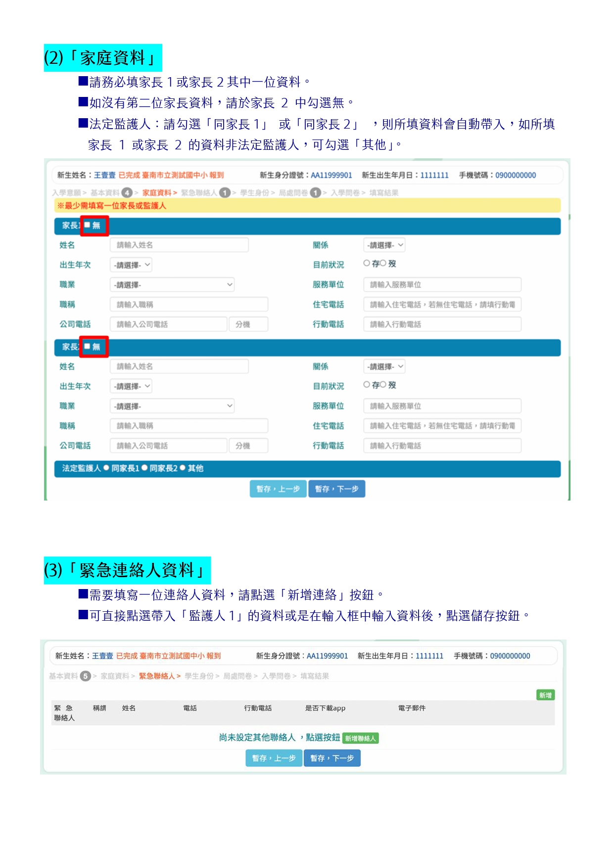The image size is (614, 868).
Task: Click 暫存,上一步 under the emergency contact table
Action: point(274,758)
